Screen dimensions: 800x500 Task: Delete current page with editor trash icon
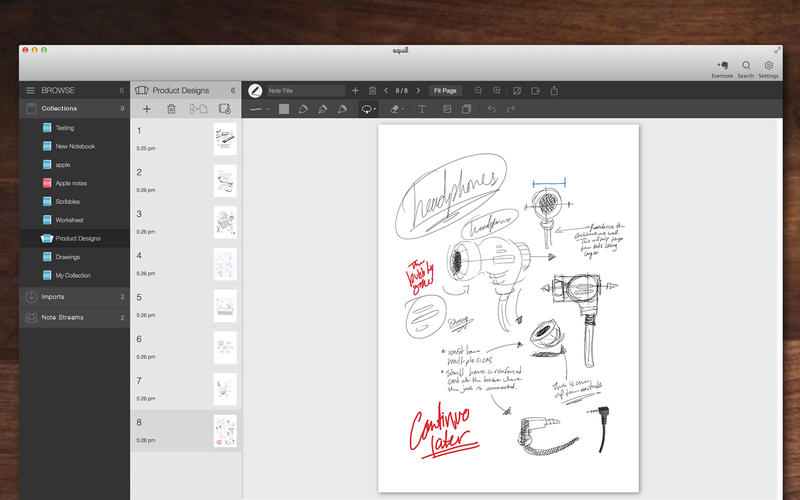[372, 91]
